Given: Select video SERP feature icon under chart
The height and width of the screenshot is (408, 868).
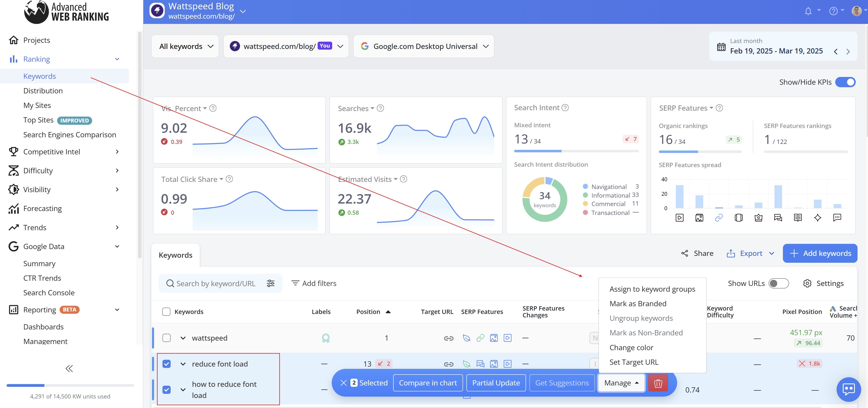Looking at the screenshot, I should [x=679, y=218].
